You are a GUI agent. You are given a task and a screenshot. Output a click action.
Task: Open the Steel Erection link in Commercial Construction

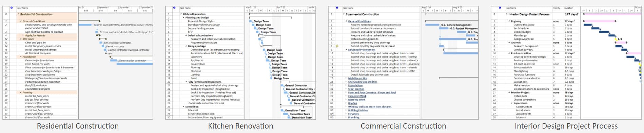coord(356,89)
